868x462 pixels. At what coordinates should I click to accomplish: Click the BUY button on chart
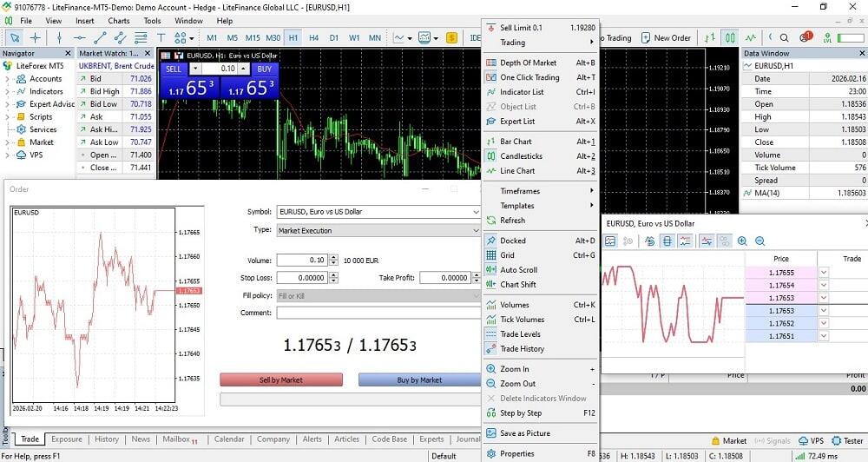pos(265,69)
